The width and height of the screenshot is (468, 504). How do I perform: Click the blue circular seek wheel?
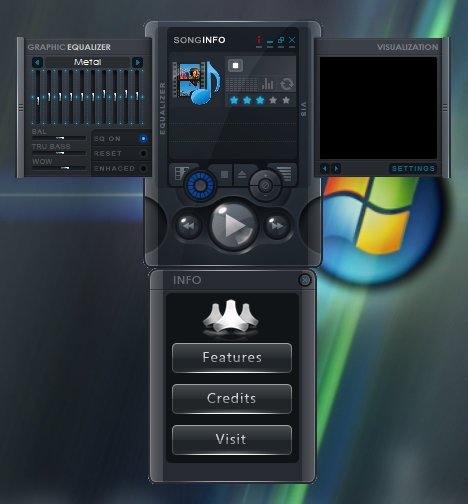click(x=200, y=186)
